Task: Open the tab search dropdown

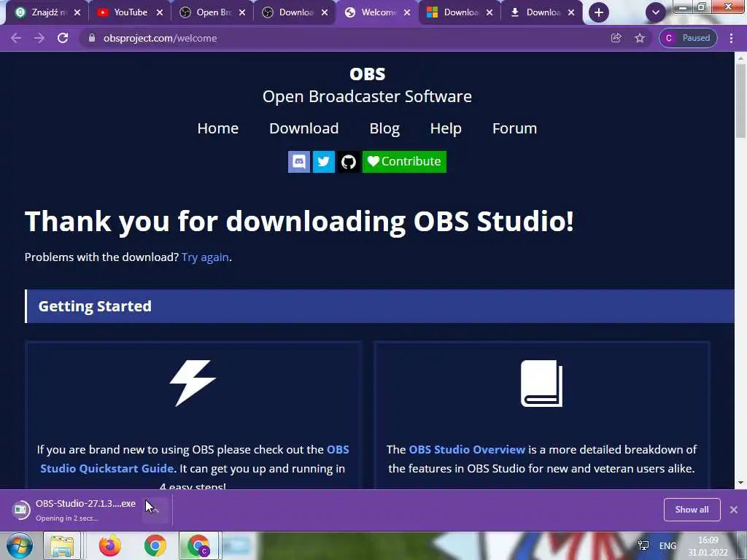Action: click(656, 12)
